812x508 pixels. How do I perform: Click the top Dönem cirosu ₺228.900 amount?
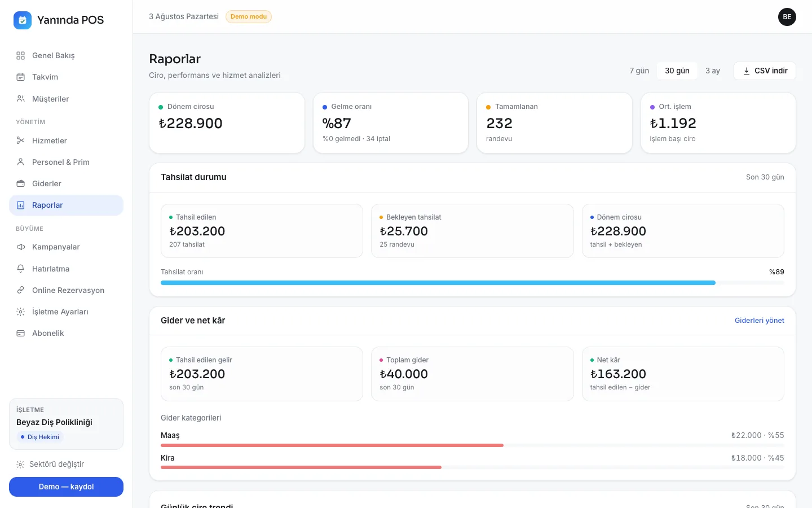click(191, 124)
